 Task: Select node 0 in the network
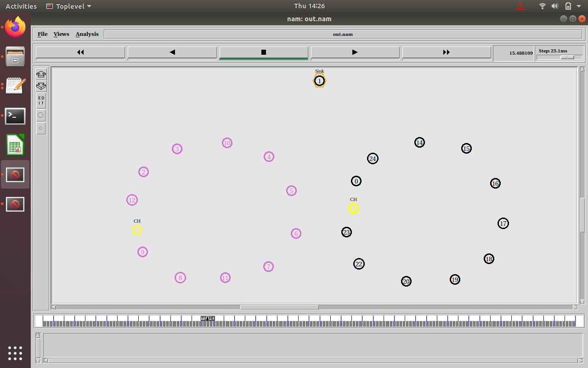[356, 181]
